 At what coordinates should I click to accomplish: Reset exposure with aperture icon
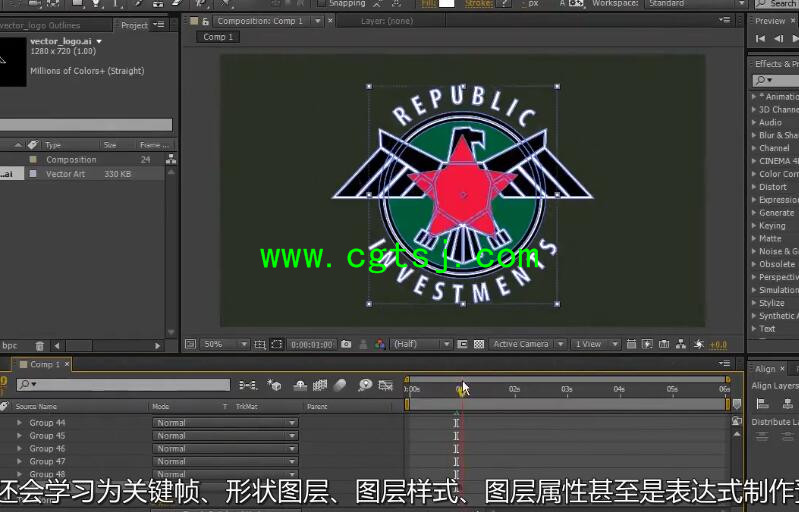click(699, 344)
